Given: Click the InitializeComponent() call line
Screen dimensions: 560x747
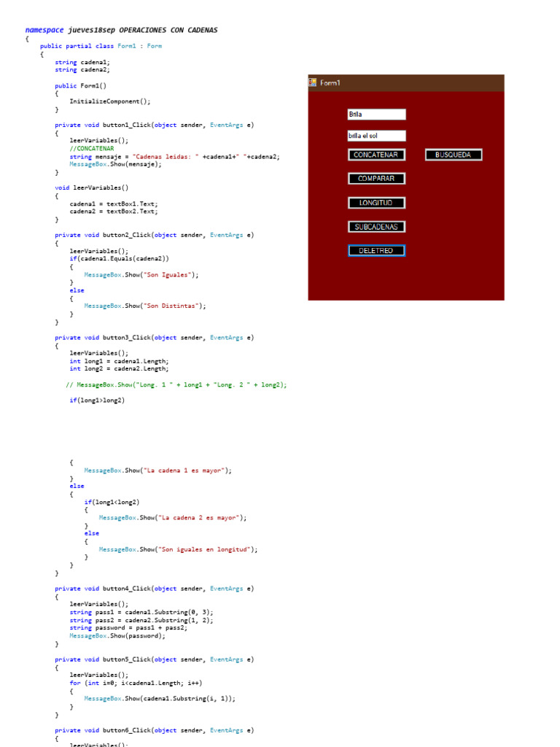Looking at the screenshot, I should point(110,101).
